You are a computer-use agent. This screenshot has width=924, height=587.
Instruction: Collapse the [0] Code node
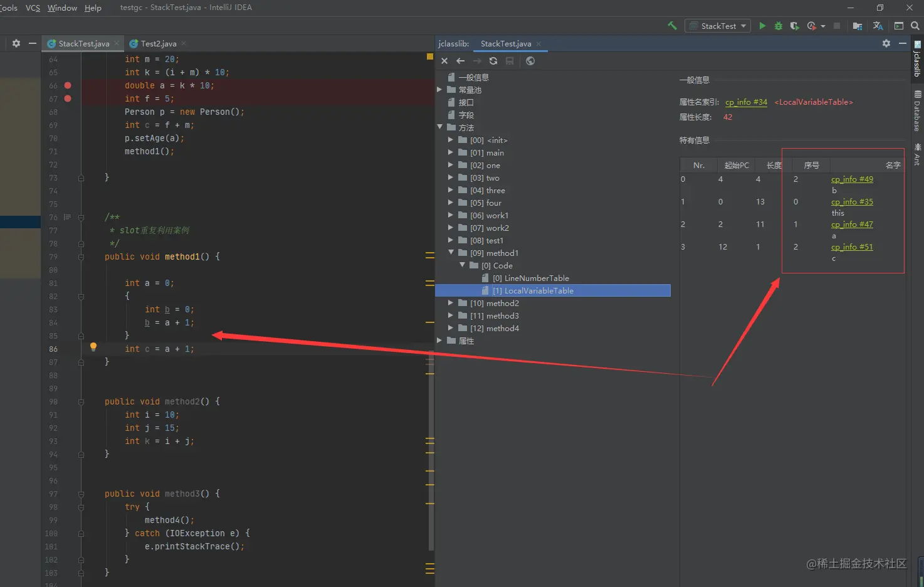(x=463, y=265)
